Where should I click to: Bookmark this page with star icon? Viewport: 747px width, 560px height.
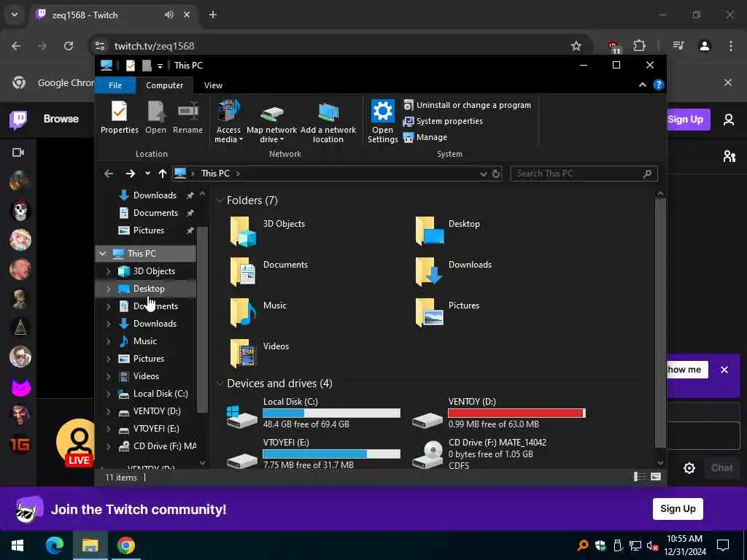[576, 46]
